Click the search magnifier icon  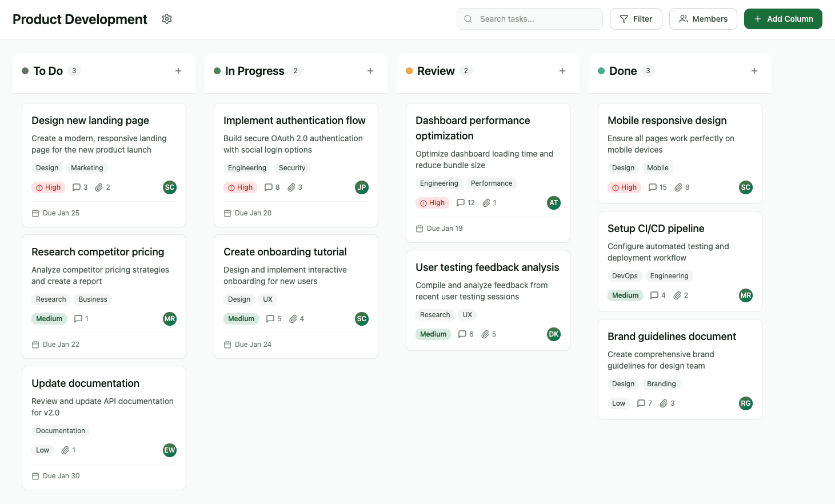pos(468,19)
